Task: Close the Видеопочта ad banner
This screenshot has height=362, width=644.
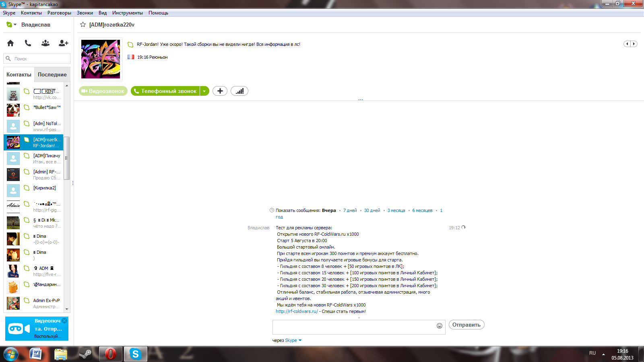Action: click(x=64, y=321)
